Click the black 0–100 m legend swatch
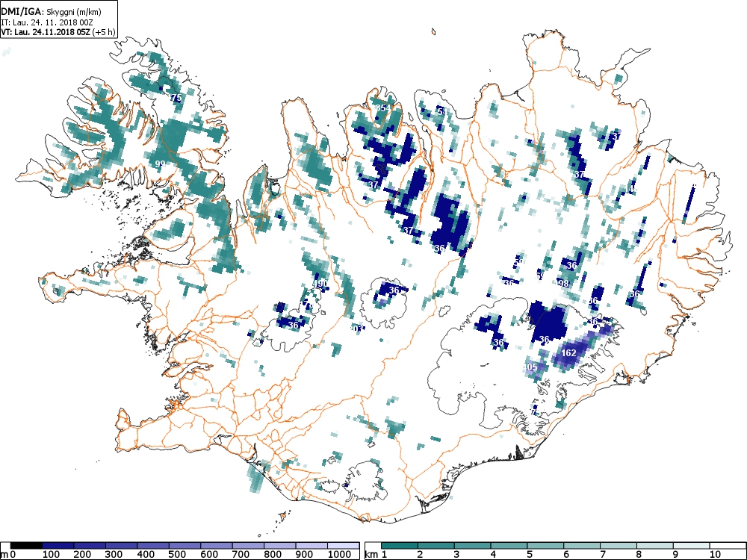The image size is (747, 560). pos(26,546)
